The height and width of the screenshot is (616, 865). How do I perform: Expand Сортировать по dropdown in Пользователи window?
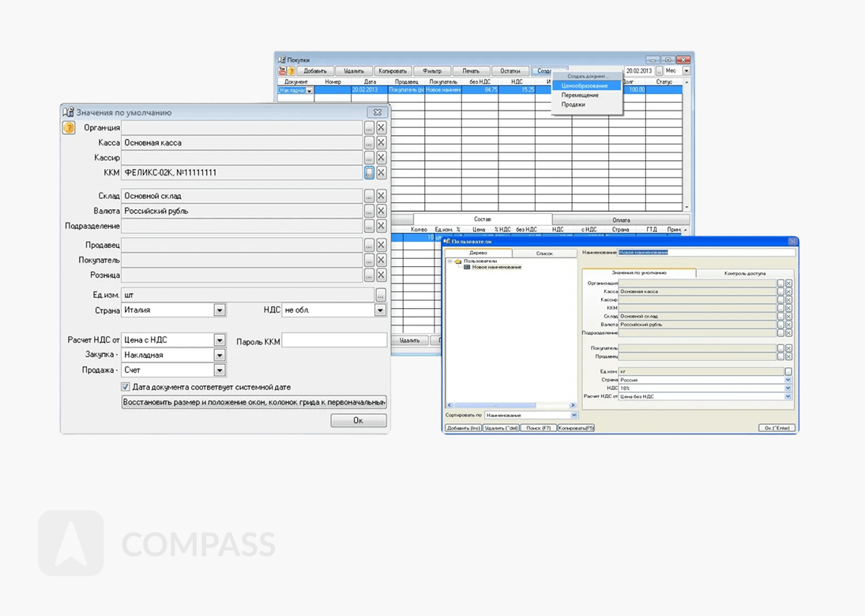[x=574, y=415]
